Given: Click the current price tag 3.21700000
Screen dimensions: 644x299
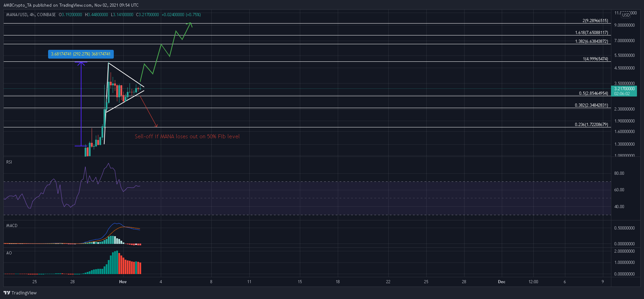Looking at the screenshot, I should pos(624,89).
